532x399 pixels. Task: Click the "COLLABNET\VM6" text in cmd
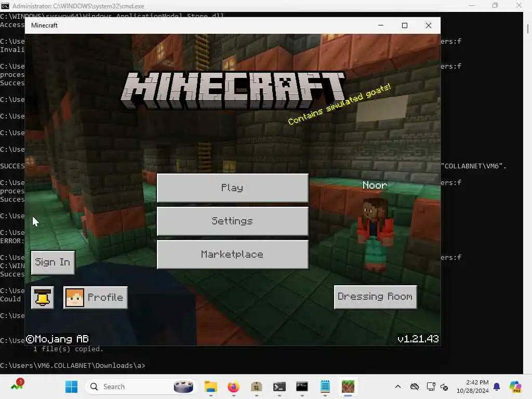pyautogui.click(x=473, y=166)
